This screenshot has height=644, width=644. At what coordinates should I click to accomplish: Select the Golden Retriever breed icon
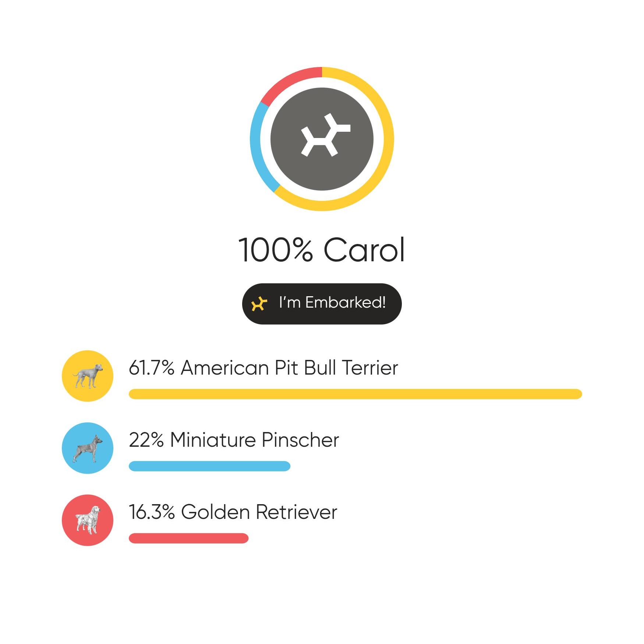88,520
